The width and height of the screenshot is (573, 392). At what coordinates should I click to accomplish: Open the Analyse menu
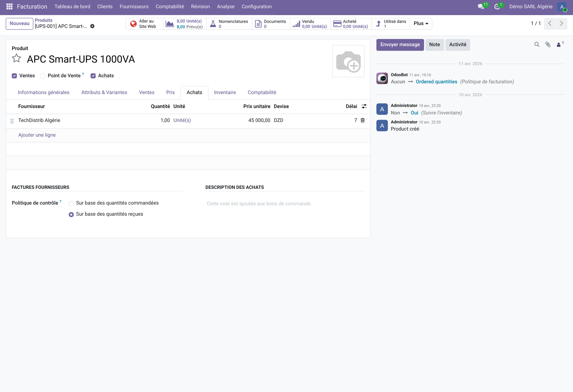point(226,7)
